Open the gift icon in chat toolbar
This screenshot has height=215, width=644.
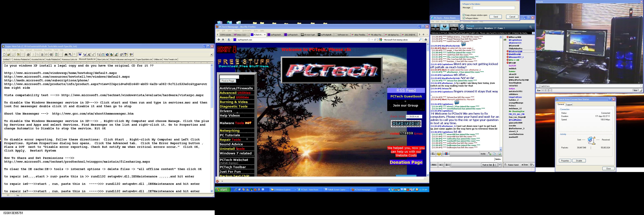coord(446,154)
